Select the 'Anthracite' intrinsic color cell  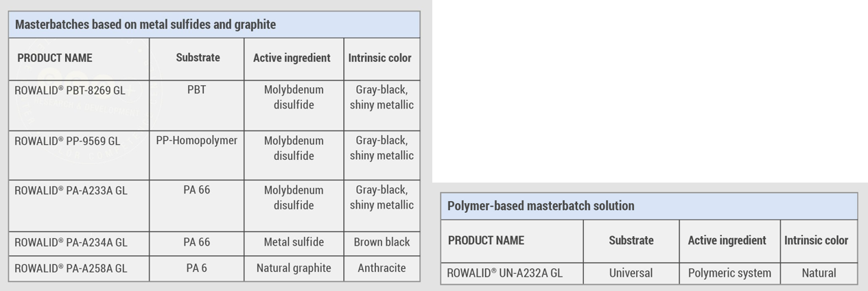point(382,268)
